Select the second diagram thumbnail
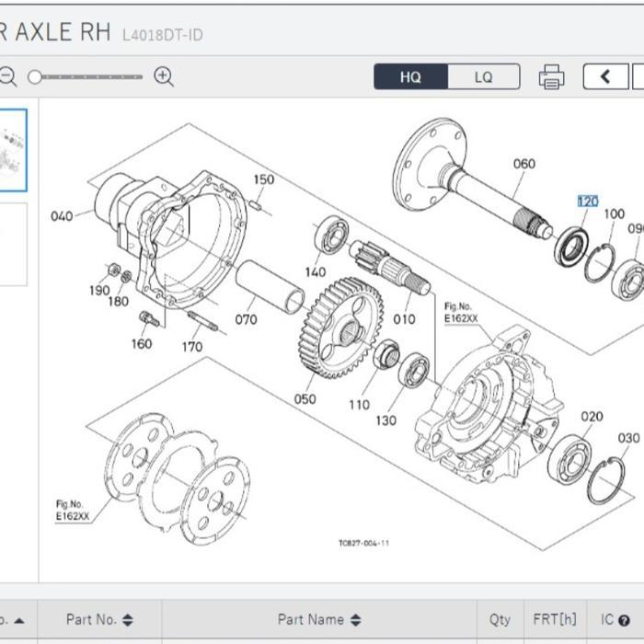This screenshot has height=644, width=644. [13, 244]
